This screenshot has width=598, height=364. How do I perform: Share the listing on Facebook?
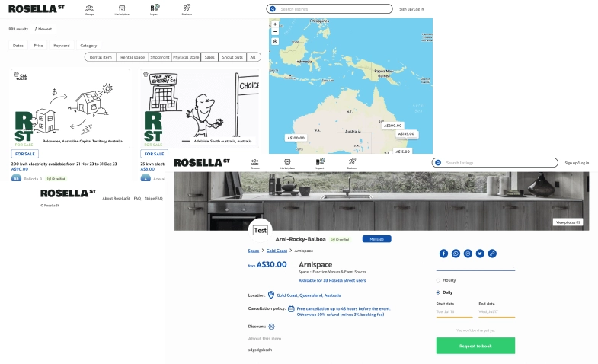click(x=443, y=254)
